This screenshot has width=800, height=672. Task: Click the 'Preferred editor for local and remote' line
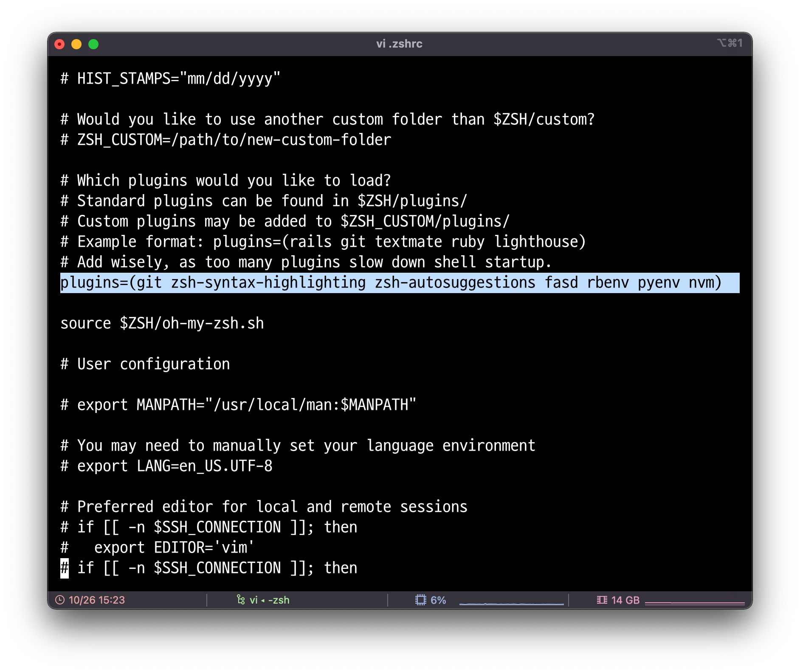[264, 507]
